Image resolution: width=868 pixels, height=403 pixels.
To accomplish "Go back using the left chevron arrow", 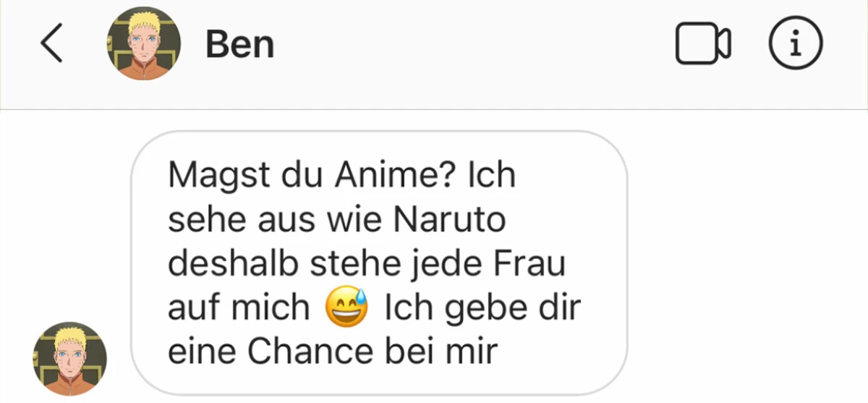I will 51,45.
